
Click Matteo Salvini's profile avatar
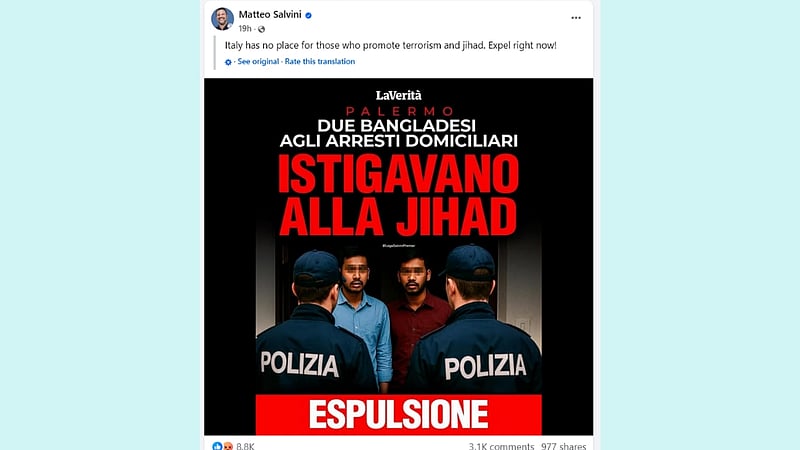[x=222, y=19]
